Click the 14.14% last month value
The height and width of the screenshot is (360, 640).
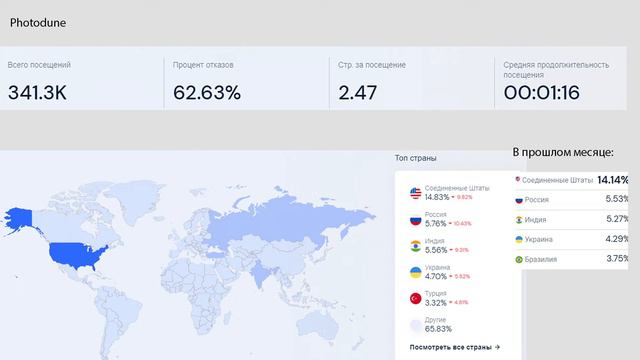pyautogui.click(x=613, y=180)
